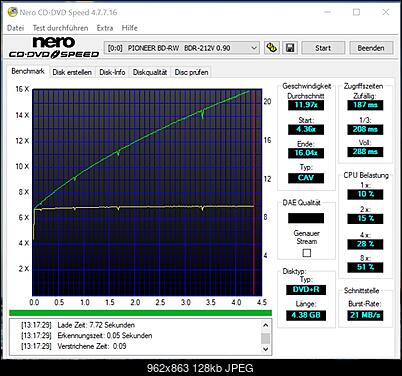Click the 1/3 access time 208 ms
The height and width of the screenshot is (376, 402).
pyautogui.click(x=365, y=129)
